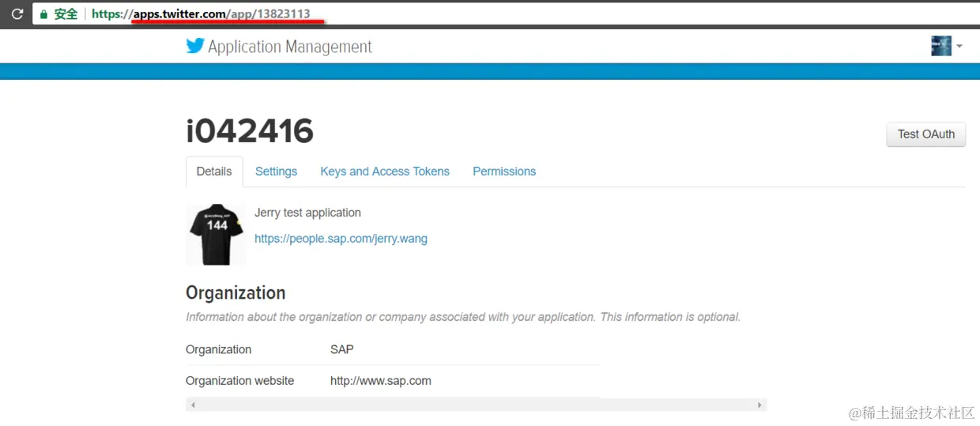Go to the Permissions tab
Viewport: 980px width, 426px height.
click(504, 172)
